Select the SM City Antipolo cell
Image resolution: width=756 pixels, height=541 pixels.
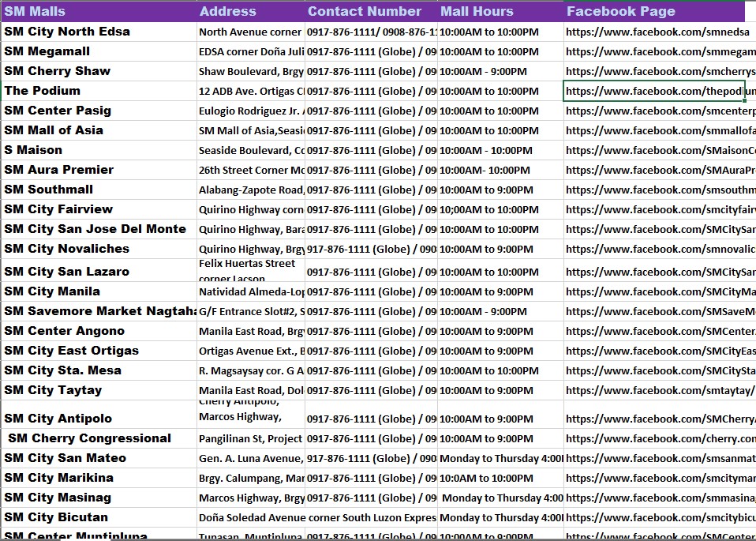pyautogui.click(x=99, y=415)
